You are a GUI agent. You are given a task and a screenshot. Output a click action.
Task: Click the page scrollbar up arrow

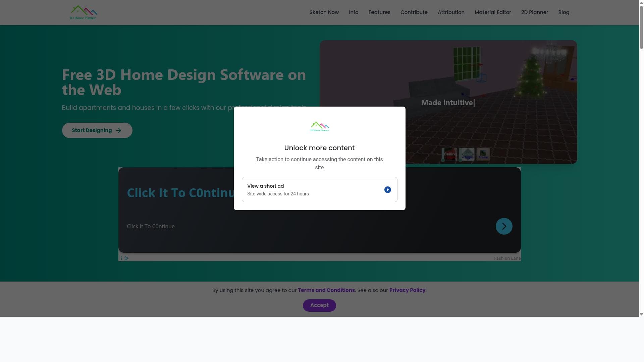(x=641, y=2)
